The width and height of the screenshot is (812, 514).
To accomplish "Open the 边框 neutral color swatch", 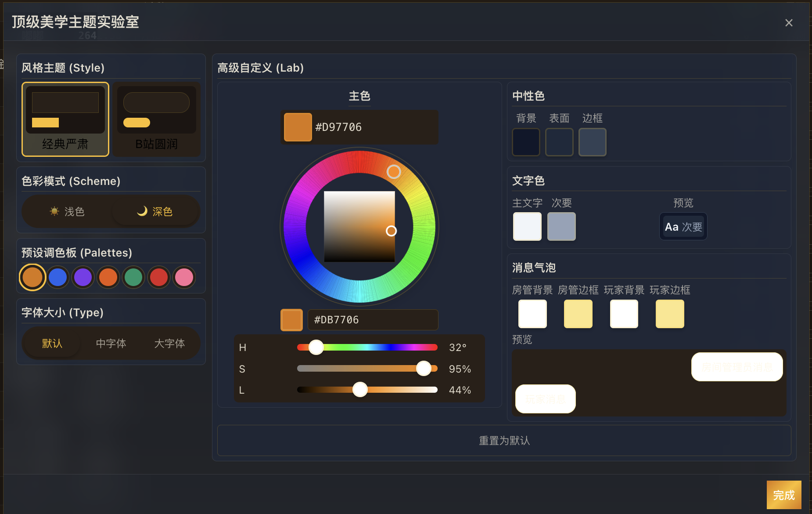I will pyautogui.click(x=593, y=142).
